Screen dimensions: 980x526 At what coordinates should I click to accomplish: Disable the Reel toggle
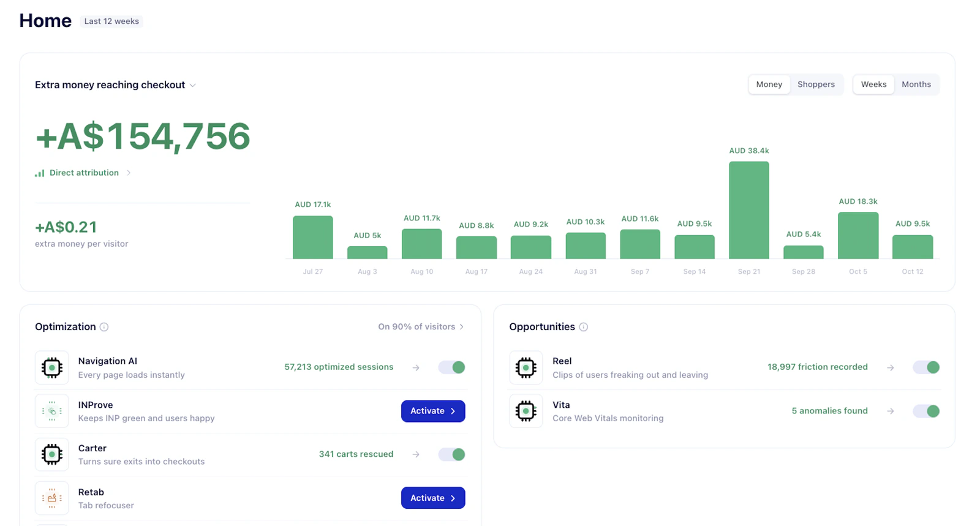[x=926, y=367]
